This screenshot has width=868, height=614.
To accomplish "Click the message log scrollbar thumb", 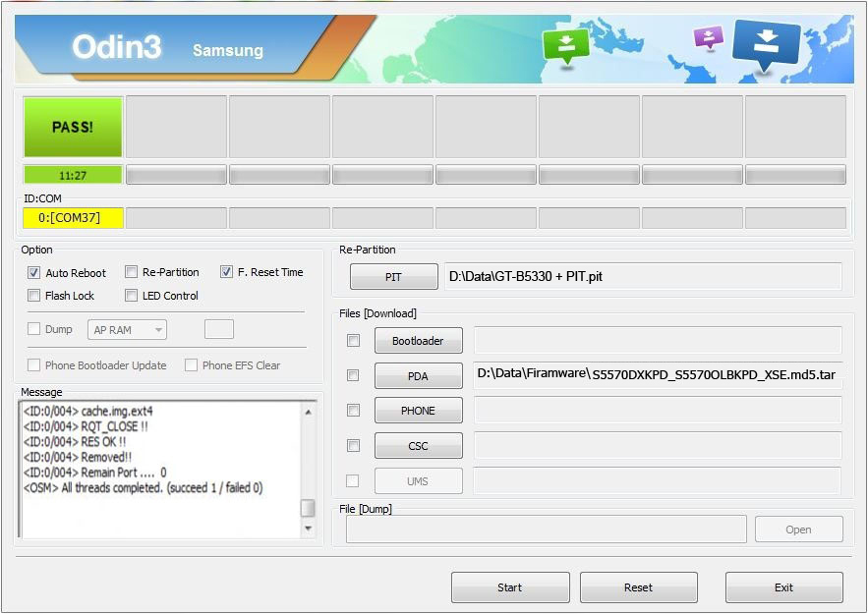I will (x=308, y=508).
